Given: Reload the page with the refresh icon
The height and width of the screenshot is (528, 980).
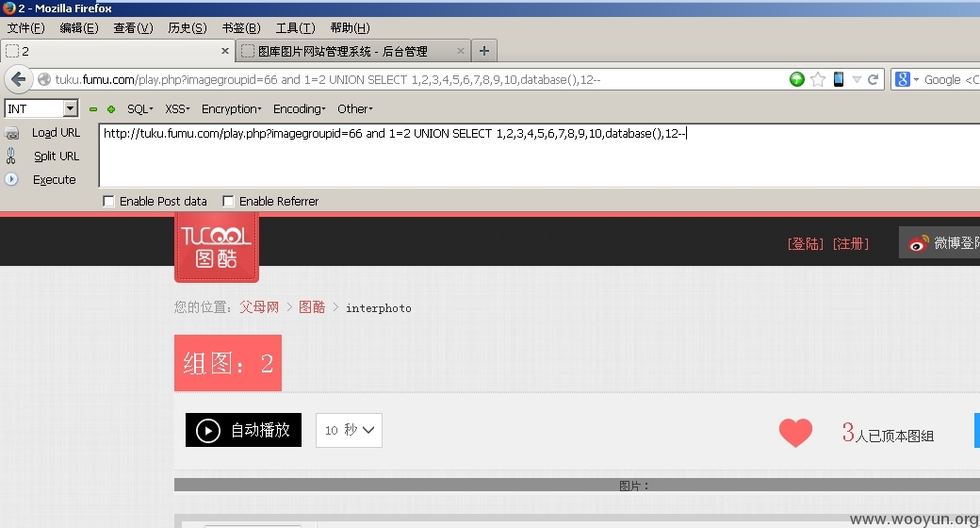Looking at the screenshot, I should [874, 79].
